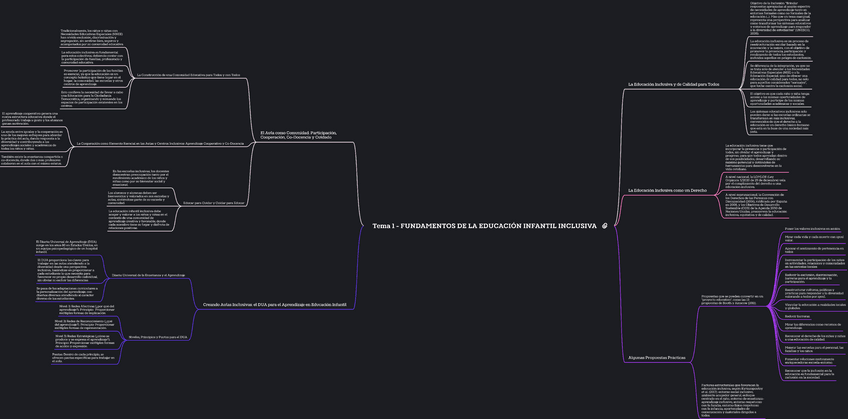
Task: Select 'Creando Aulas Inclusivas: el DUA' branch node
Action: click(x=275, y=305)
